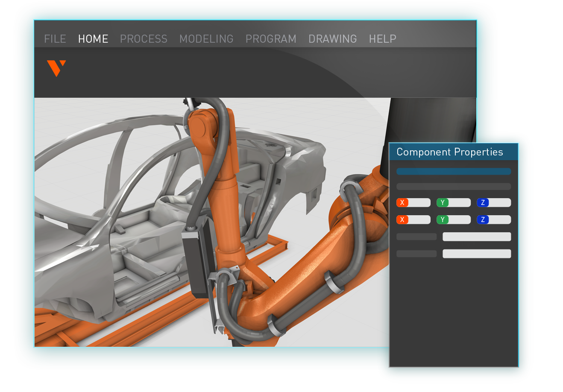
Task: Click the X field in the upper coordinate row
Action: [x=413, y=203]
